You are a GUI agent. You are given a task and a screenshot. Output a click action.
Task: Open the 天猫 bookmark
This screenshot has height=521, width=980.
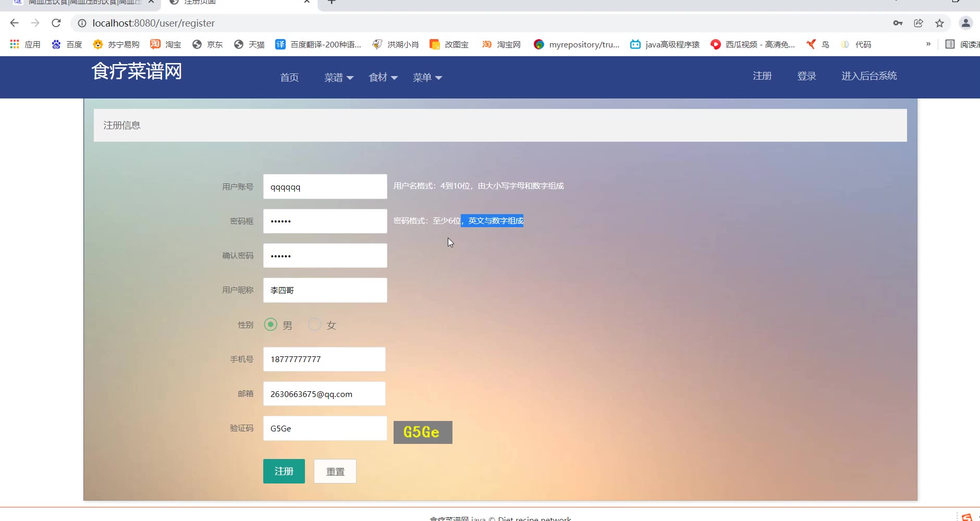(249, 44)
